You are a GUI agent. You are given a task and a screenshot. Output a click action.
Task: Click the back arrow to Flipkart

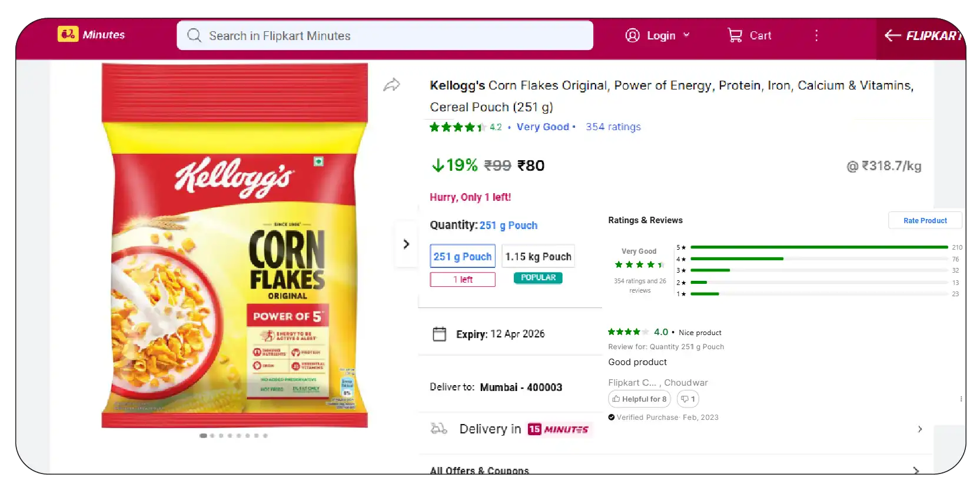(x=892, y=36)
